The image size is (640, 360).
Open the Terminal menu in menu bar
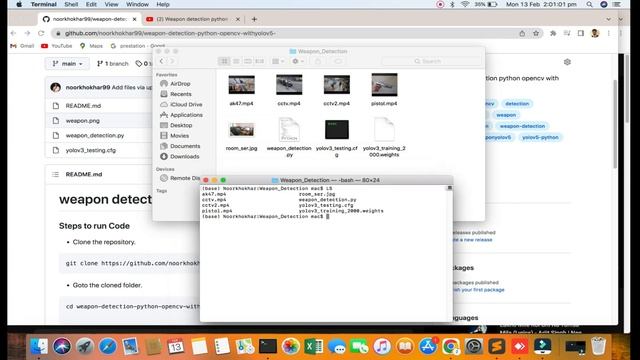[x=44, y=4]
